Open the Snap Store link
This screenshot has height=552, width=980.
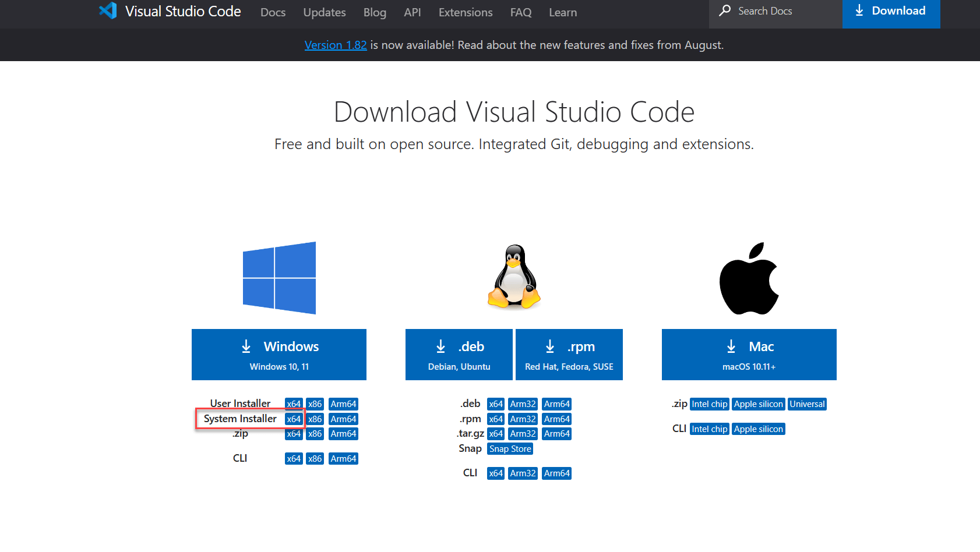tap(510, 449)
